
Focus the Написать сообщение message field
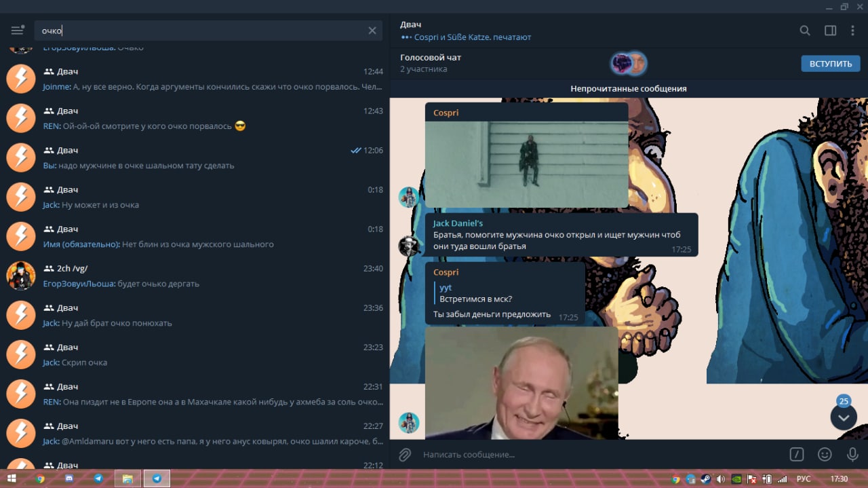pyautogui.click(x=600, y=455)
